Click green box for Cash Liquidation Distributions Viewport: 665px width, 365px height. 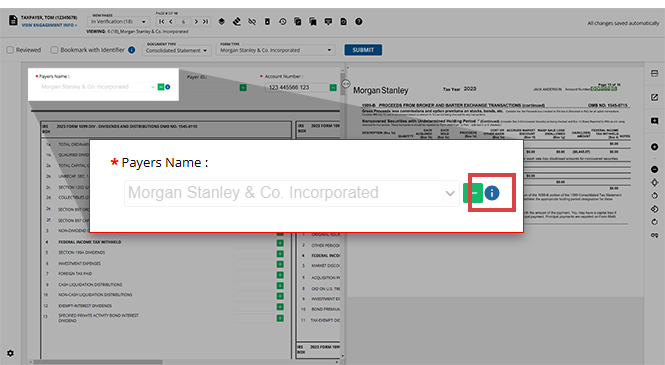[280, 285]
